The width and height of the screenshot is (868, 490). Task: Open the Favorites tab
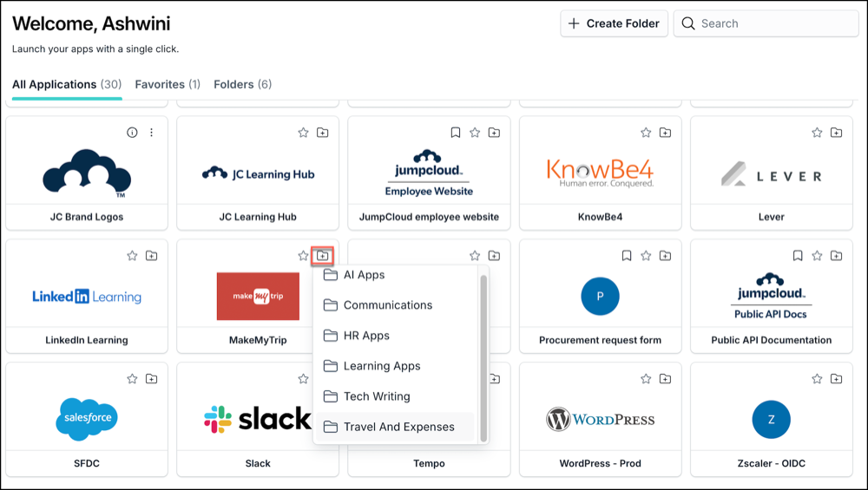pos(168,85)
